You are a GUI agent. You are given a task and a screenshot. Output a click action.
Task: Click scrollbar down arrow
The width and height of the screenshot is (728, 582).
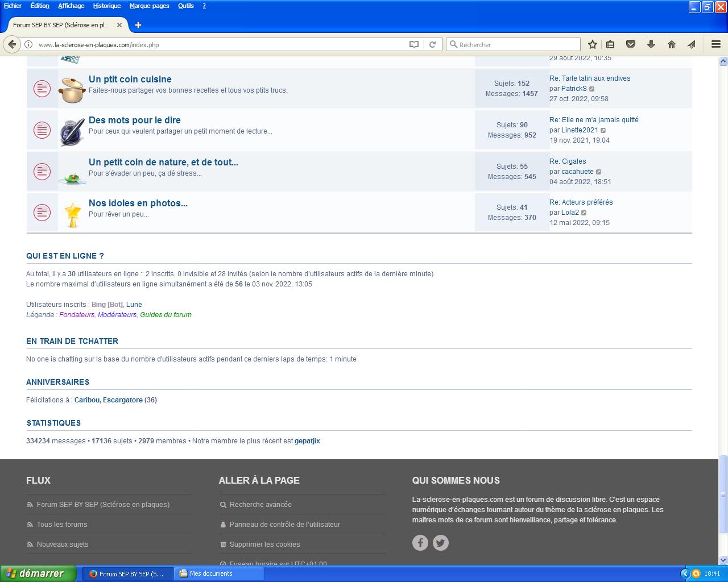pos(723,560)
